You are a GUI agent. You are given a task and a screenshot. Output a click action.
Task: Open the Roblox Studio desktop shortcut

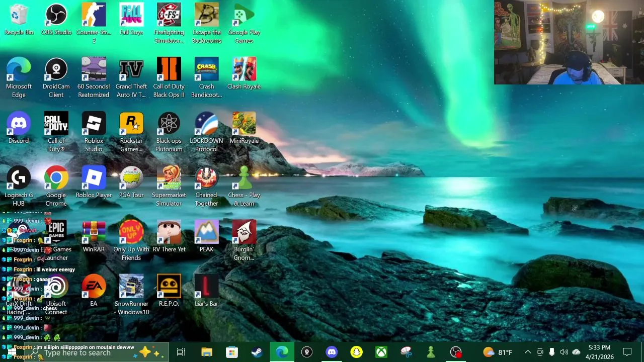94,132
